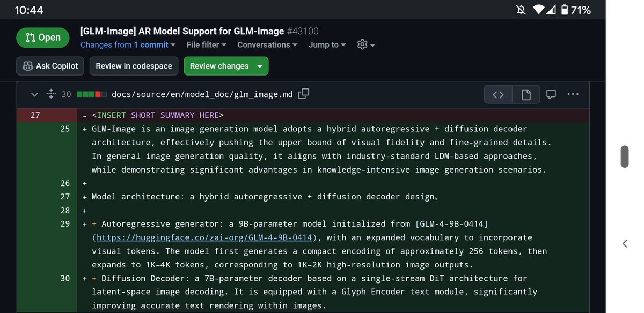
Task: Click the status bar clock 10:44
Action: click(29, 10)
